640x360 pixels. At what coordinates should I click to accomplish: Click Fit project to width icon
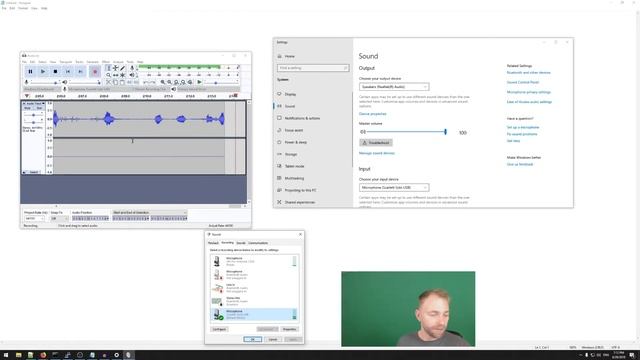[x=183, y=82]
